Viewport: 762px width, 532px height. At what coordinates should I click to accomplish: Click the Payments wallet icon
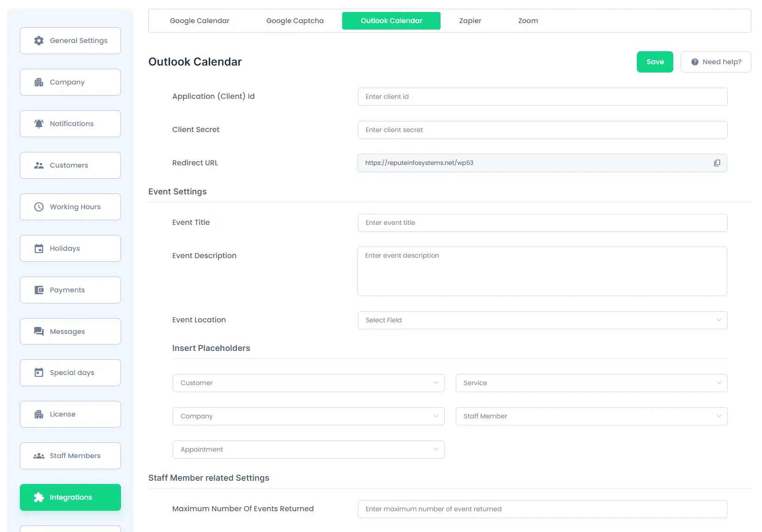[39, 290]
